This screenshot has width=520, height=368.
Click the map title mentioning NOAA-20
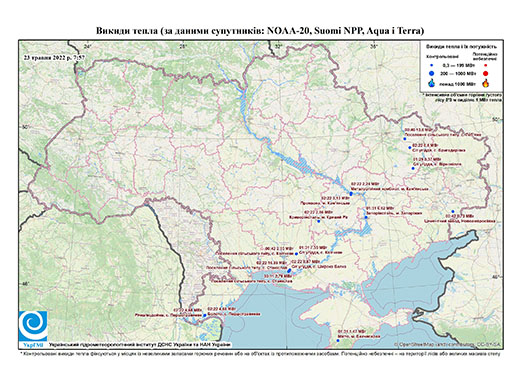(x=260, y=31)
